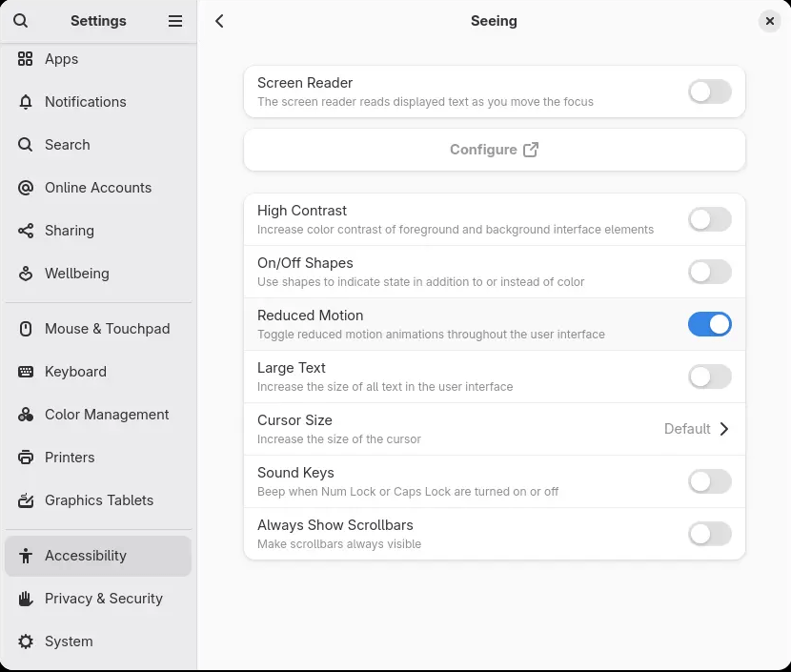Open the Wellbeing panel
Screen dimensions: 791x672
click(76, 274)
